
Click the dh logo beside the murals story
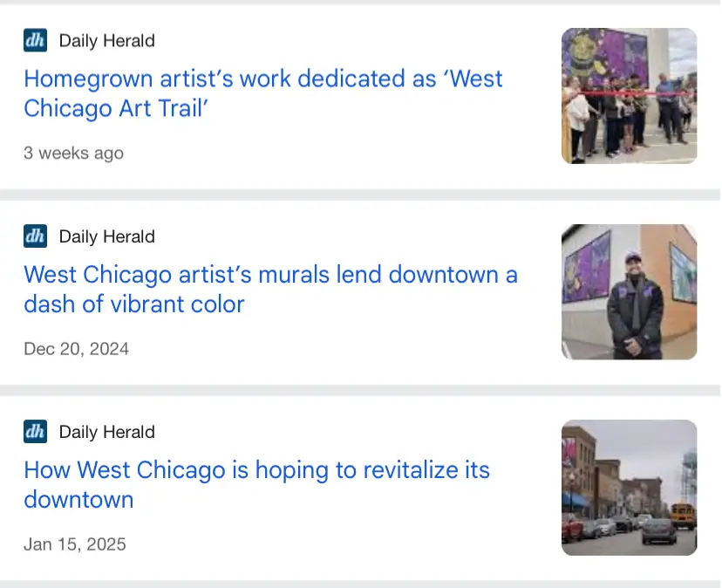tap(35, 236)
